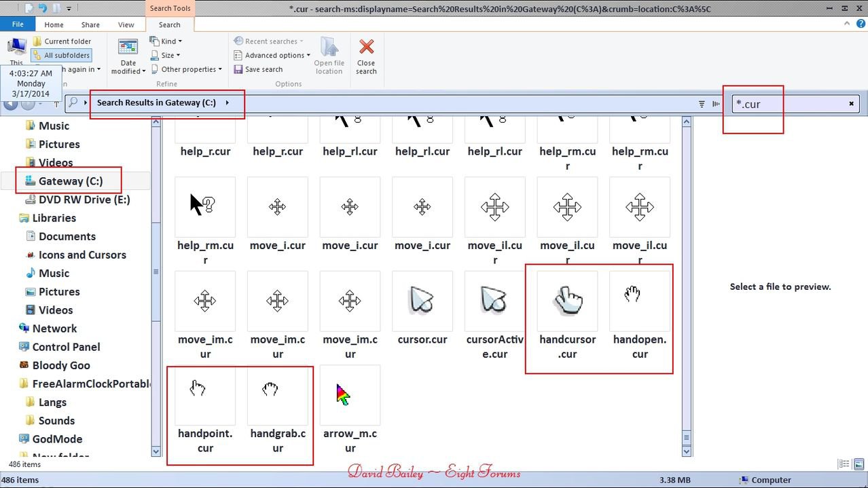The image size is (868, 488).
Task: Expand the Kind filter dropdown
Action: tap(166, 41)
